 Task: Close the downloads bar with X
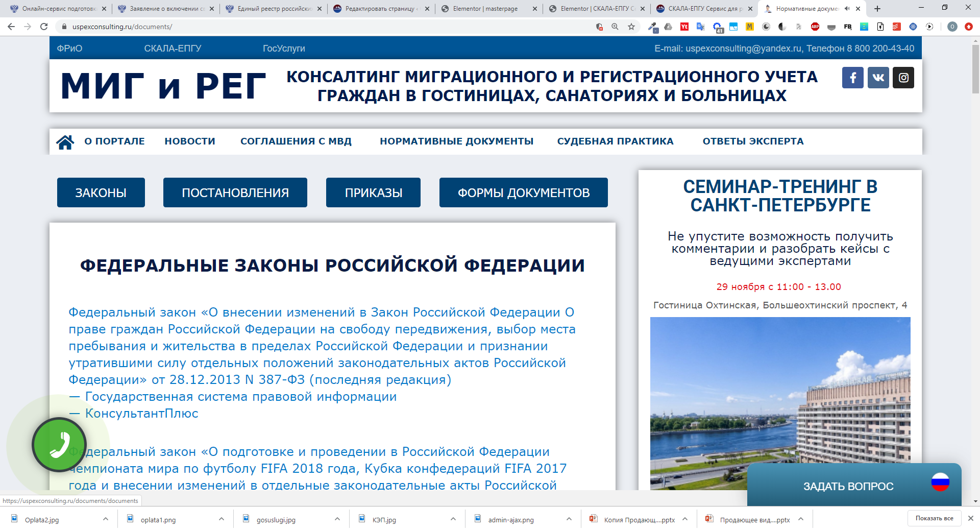point(970,518)
